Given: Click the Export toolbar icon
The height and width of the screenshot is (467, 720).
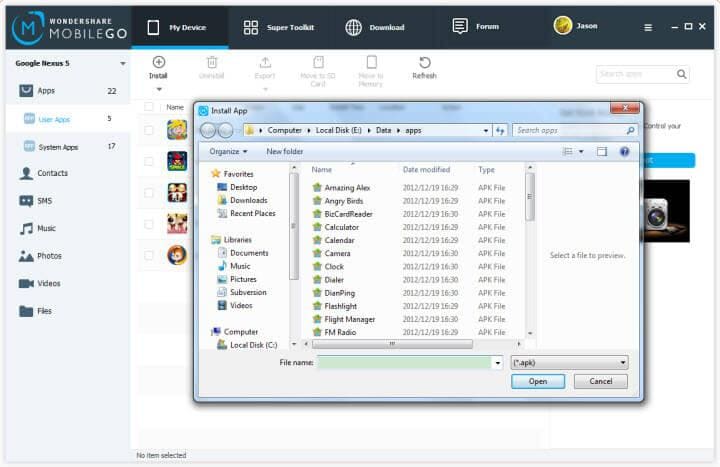Looking at the screenshot, I should [265, 62].
